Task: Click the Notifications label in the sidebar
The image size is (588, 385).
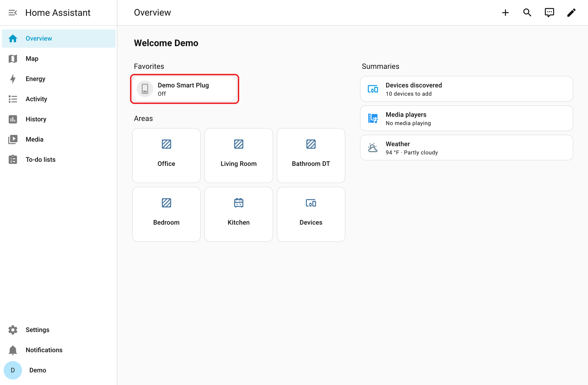Action: (44, 350)
